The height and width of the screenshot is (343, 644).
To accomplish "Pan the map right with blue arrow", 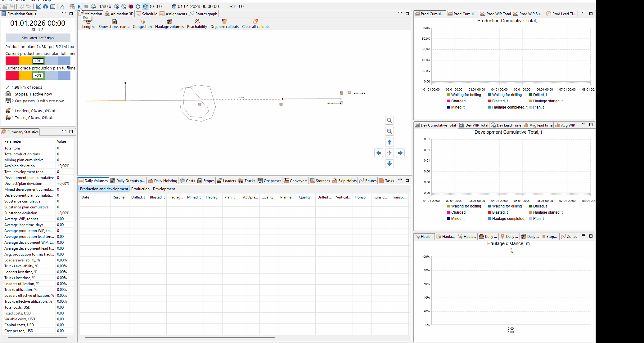I will coord(400,153).
